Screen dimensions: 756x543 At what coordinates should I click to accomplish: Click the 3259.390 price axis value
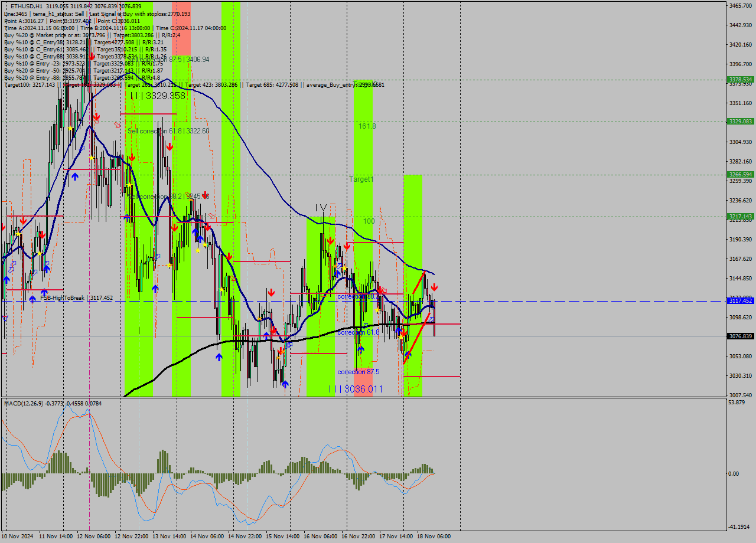pyautogui.click(x=740, y=181)
